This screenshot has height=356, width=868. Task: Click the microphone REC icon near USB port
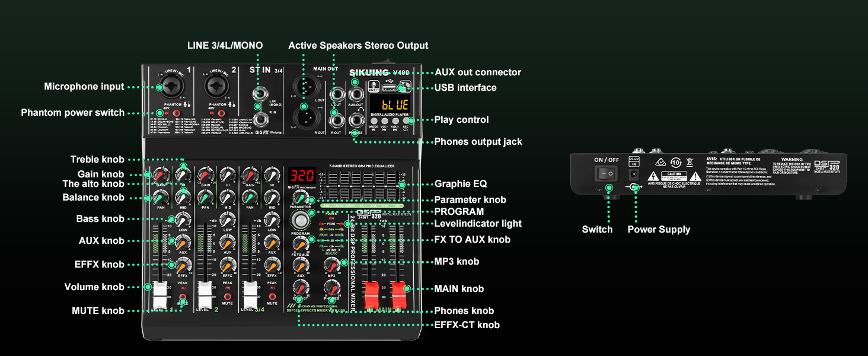[374, 87]
